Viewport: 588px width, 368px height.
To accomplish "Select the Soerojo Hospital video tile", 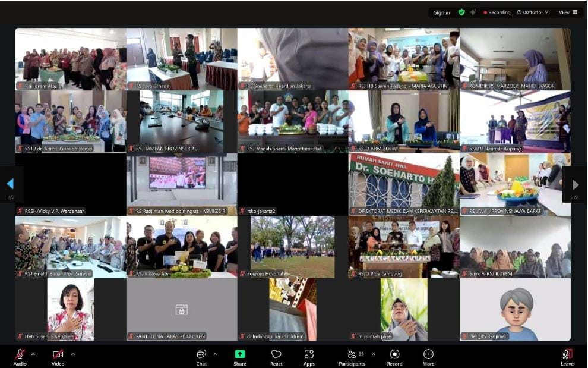I will tap(292, 247).
